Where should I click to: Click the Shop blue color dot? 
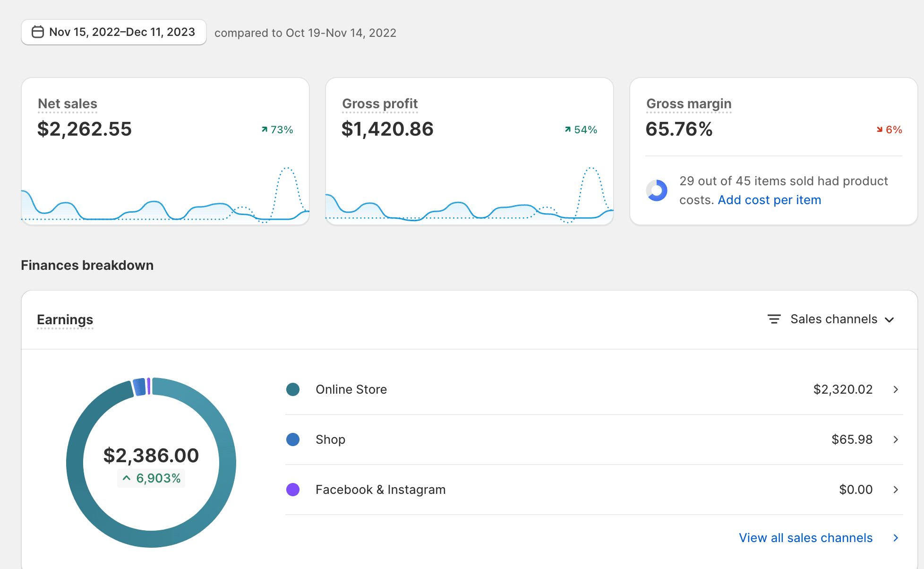(293, 440)
